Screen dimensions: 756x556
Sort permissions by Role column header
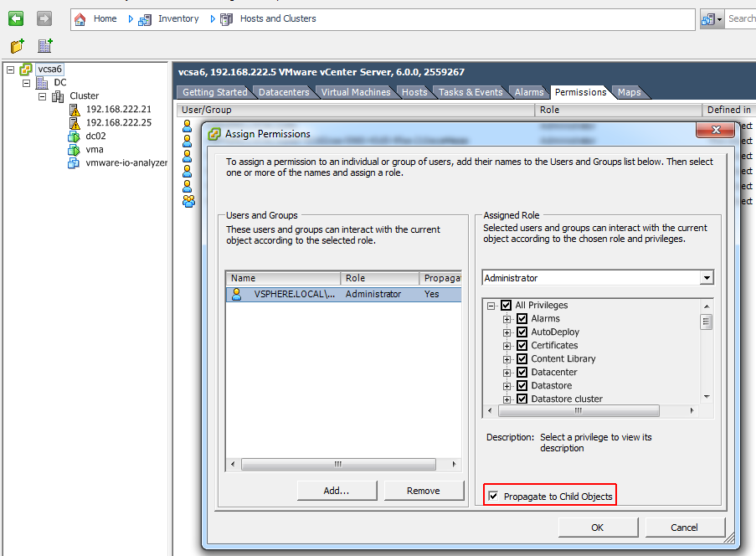(619, 110)
